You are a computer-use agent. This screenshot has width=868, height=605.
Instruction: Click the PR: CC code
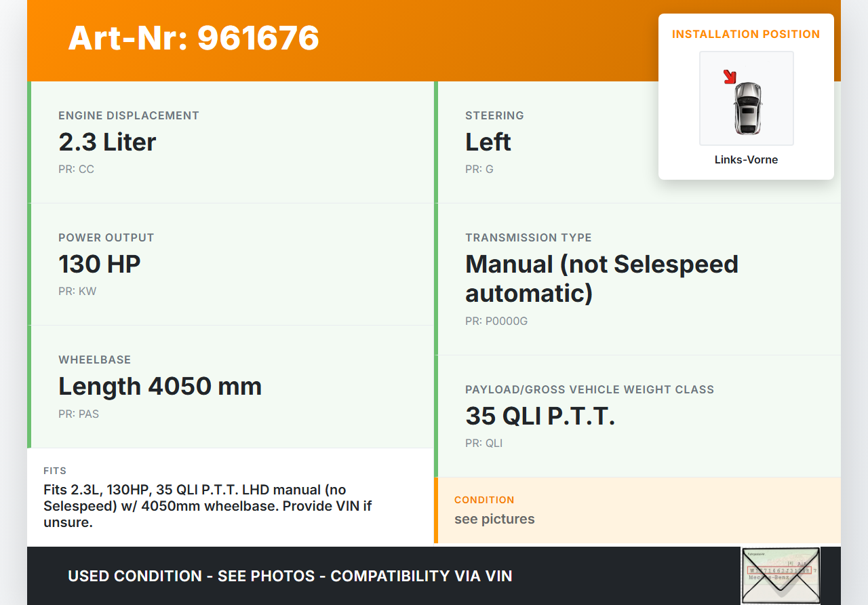[76, 170]
